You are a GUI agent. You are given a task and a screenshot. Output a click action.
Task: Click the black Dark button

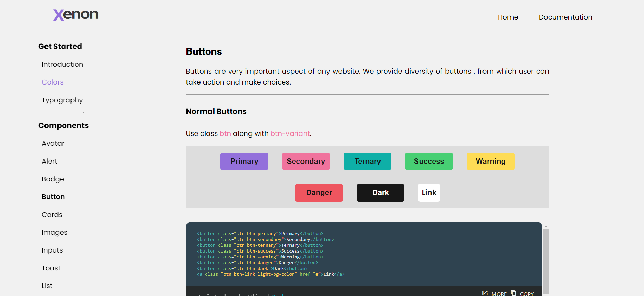pyautogui.click(x=381, y=193)
